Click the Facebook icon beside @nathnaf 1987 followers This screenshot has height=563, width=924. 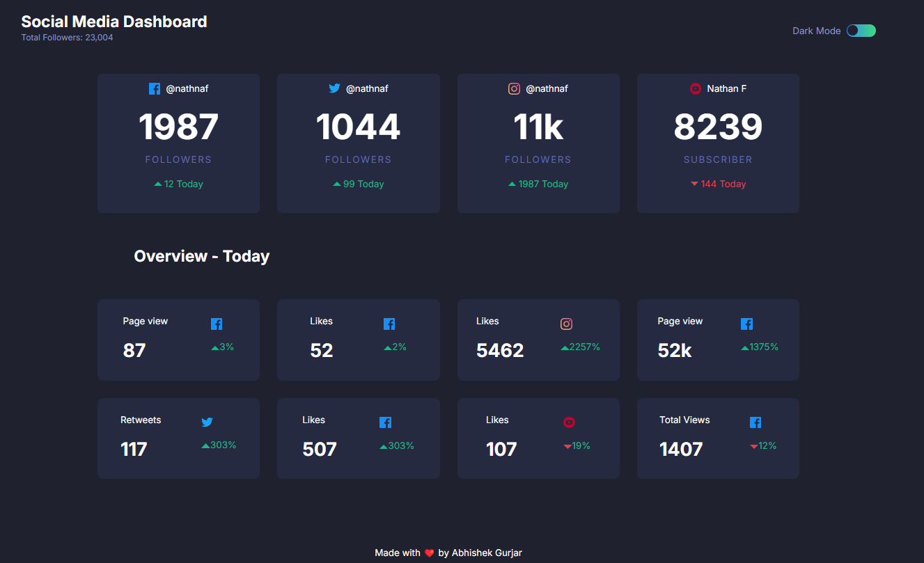coord(155,89)
